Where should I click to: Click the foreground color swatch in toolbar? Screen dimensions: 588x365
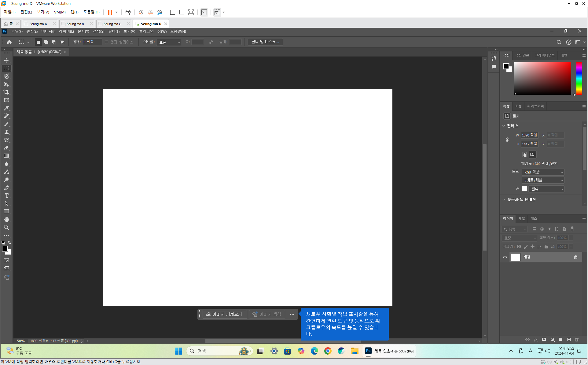[5, 249]
